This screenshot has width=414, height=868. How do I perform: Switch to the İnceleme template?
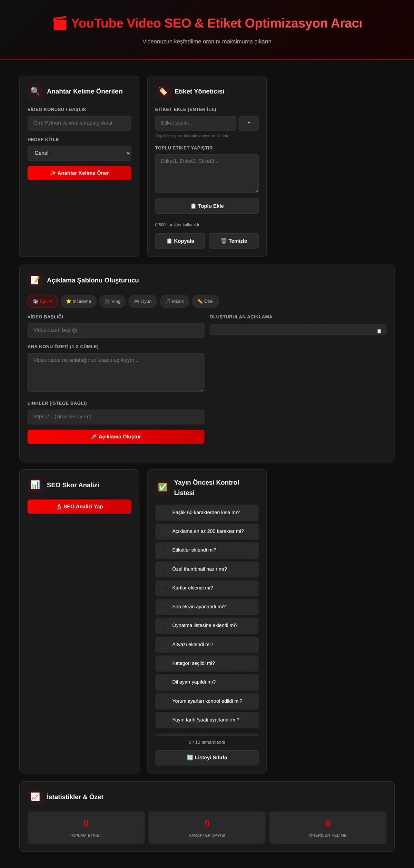pyautogui.click(x=79, y=301)
